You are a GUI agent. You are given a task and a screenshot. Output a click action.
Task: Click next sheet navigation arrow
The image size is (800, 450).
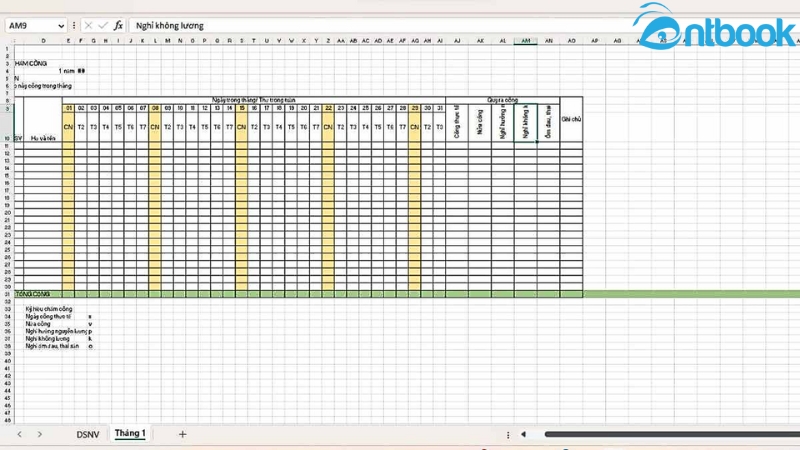pos(40,435)
